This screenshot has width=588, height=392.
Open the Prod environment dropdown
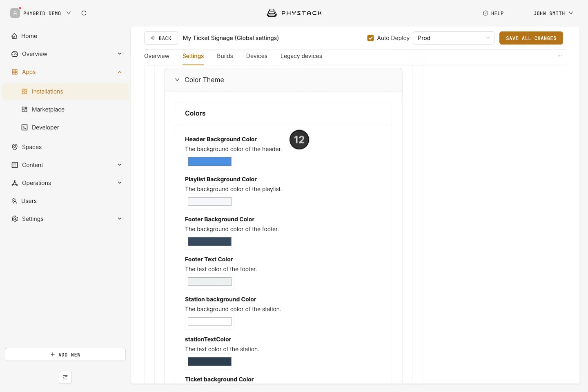(x=454, y=38)
